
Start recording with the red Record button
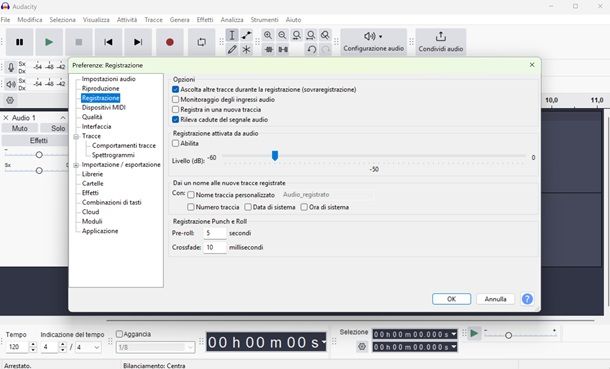pyautogui.click(x=170, y=42)
